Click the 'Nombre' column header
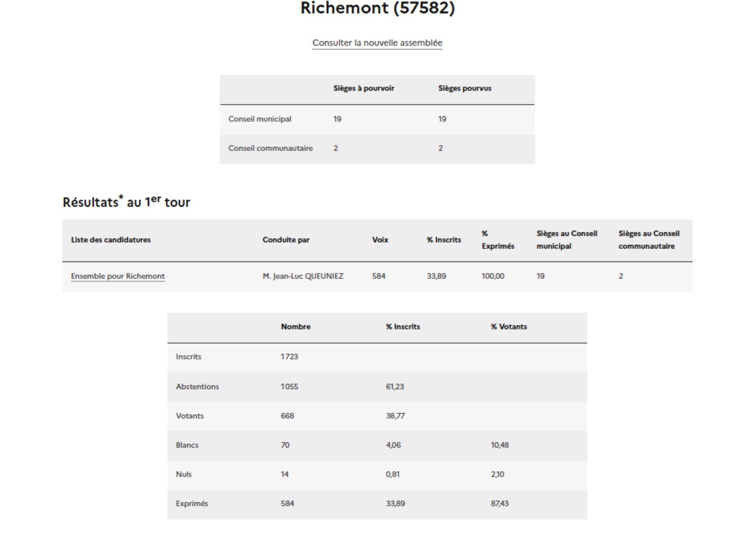 point(295,327)
